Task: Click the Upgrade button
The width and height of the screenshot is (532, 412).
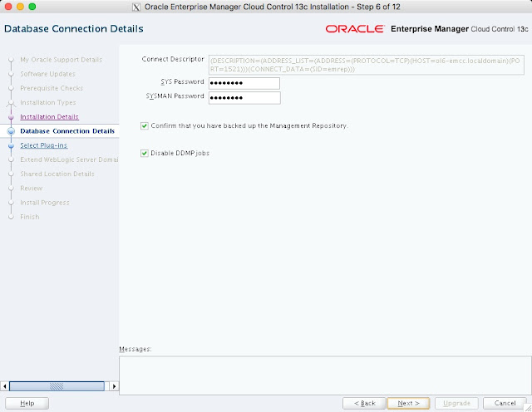Action: (456, 403)
